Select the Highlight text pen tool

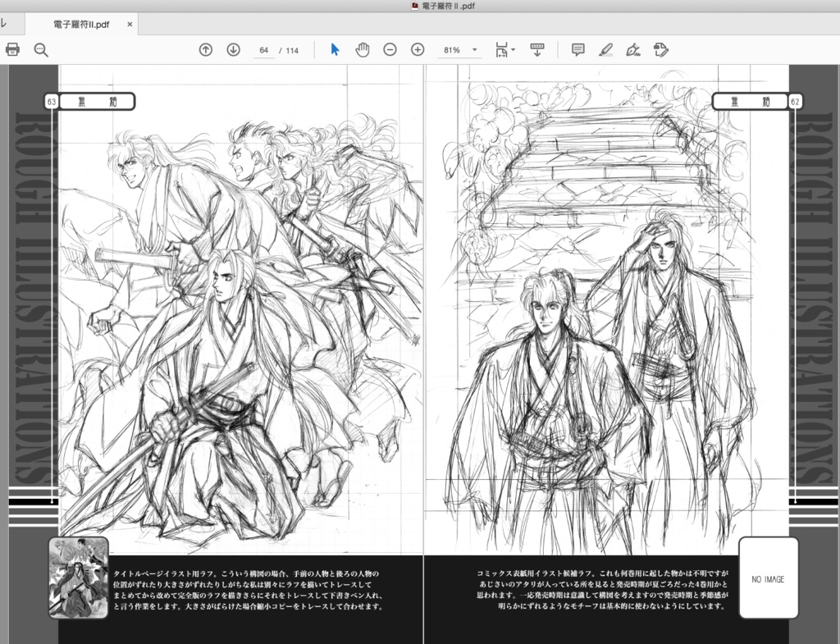click(x=606, y=50)
